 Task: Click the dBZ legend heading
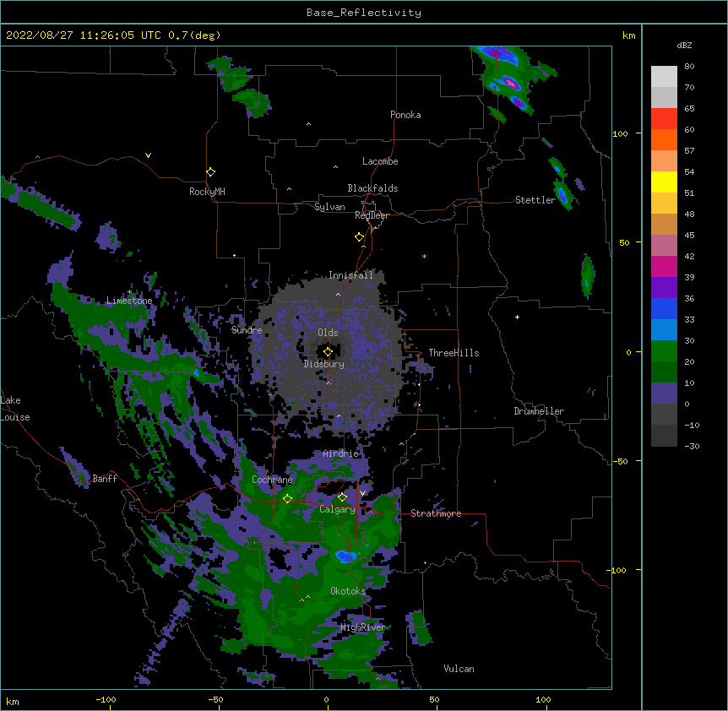coord(684,45)
